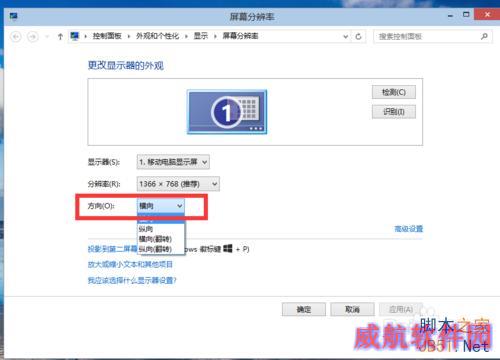
Task: Open the window system menu icon in the title bar
Action: 14,16
